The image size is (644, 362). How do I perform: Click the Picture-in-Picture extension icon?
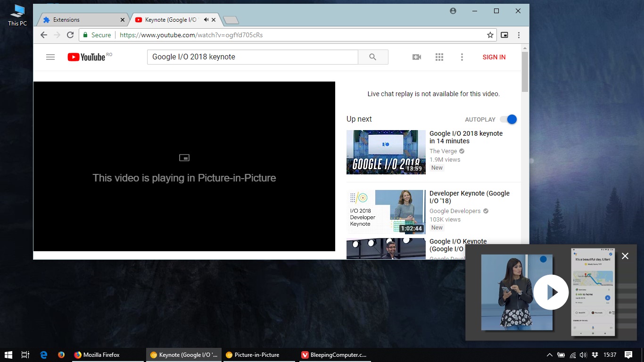tap(504, 35)
